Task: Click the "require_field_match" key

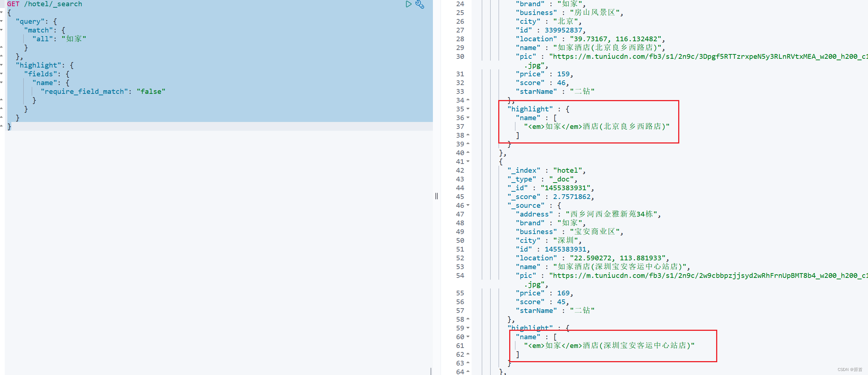Action: 84,92
